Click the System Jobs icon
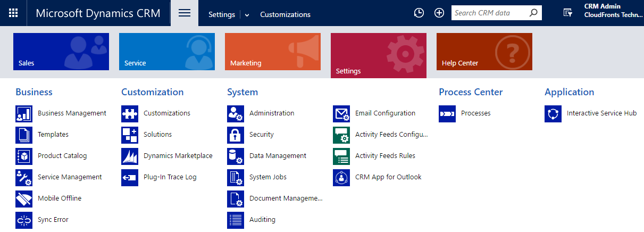 click(236, 178)
